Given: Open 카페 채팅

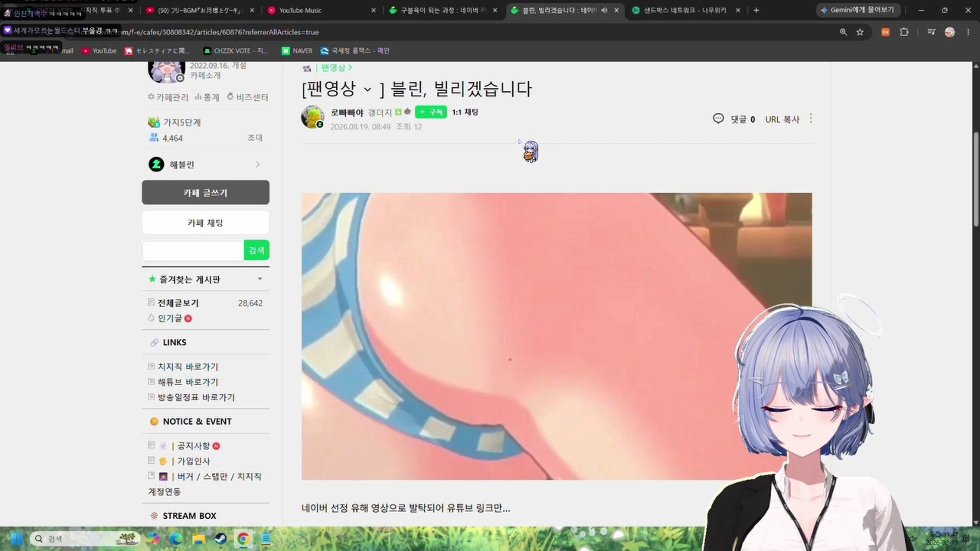Looking at the screenshot, I should click(x=205, y=223).
